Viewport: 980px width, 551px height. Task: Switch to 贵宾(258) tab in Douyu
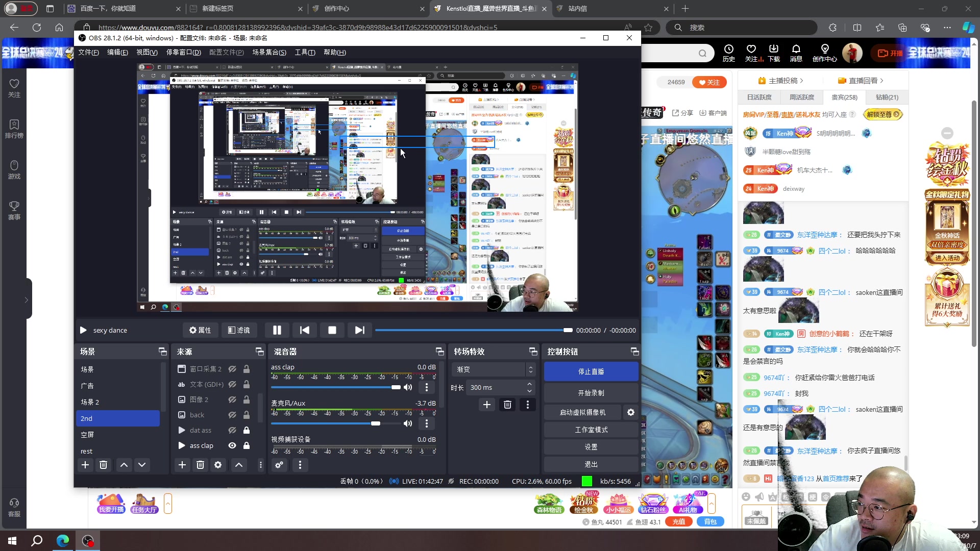[845, 97]
